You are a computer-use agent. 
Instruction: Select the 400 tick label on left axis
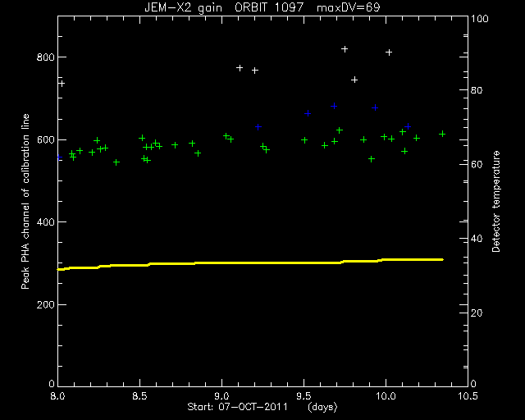point(45,222)
